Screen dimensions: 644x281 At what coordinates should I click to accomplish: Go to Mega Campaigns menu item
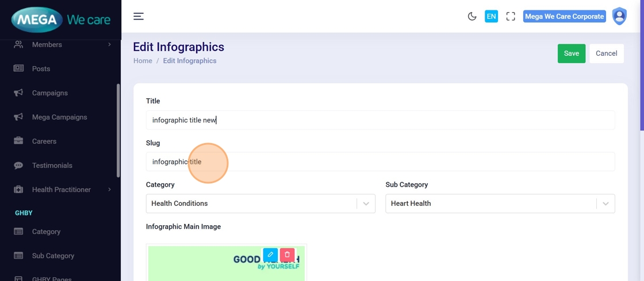point(59,117)
